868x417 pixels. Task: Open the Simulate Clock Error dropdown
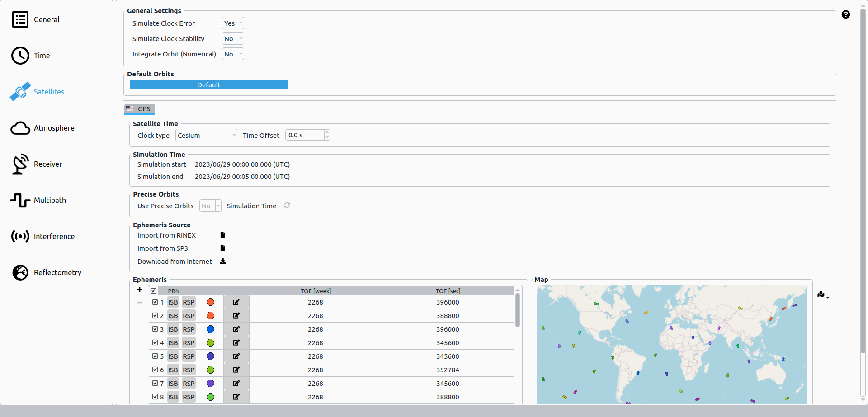233,23
